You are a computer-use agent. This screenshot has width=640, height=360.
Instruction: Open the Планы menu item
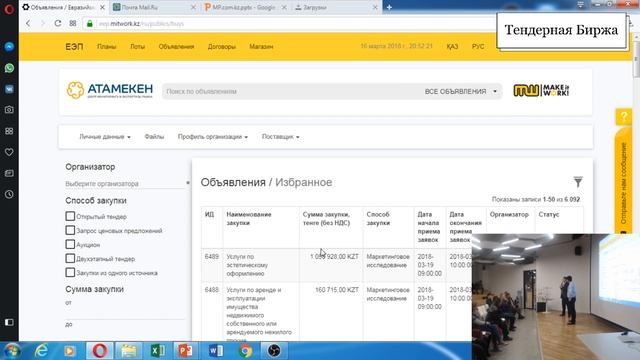107,47
